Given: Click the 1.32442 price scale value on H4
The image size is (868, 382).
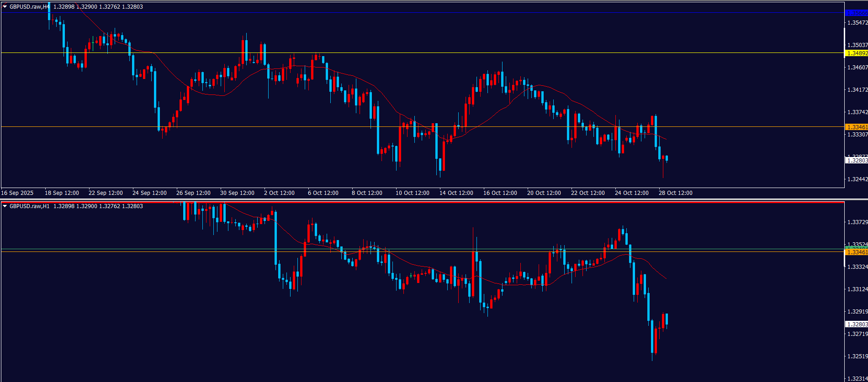Looking at the screenshot, I should (x=857, y=179).
